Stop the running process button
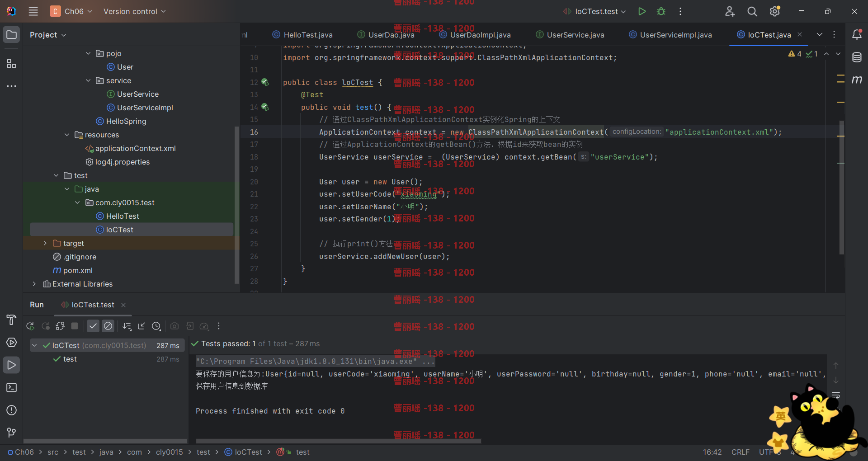 coord(75,326)
